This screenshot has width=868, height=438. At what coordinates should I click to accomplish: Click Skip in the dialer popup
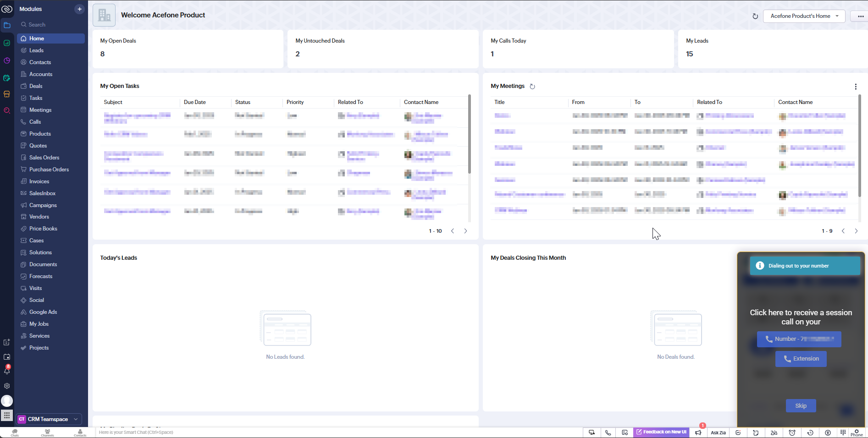(801, 406)
